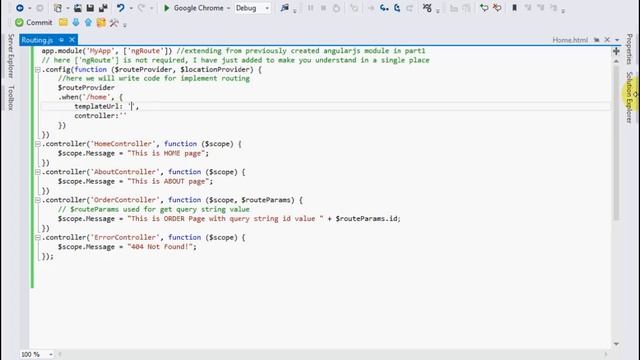
Task: Open source control toolbar overflow options
Action: (x=124, y=24)
